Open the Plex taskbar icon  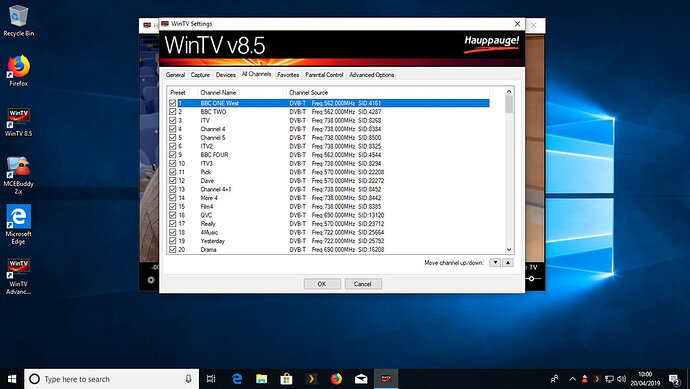pos(311,379)
